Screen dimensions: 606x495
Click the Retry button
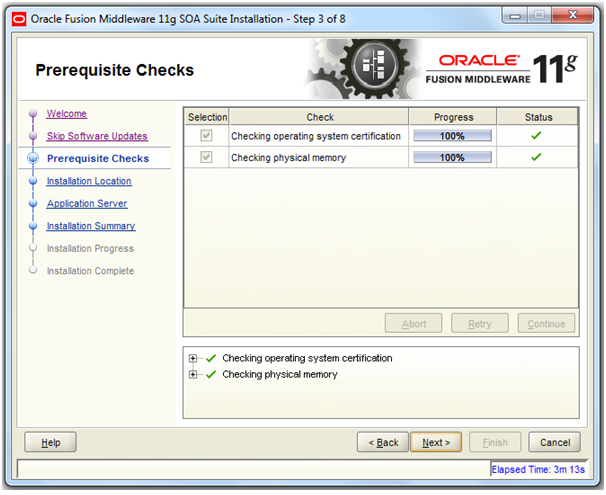(x=480, y=323)
